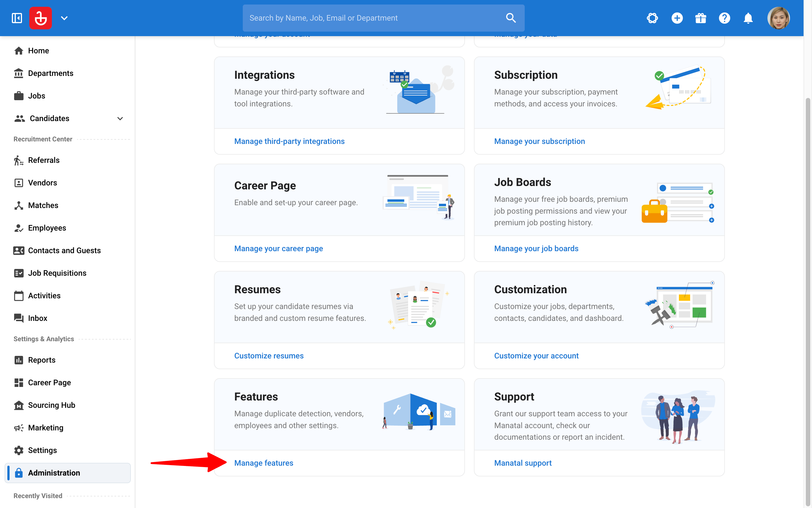This screenshot has height=508, width=812.
Task: Open Matches in the sidebar
Action: pos(67,205)
